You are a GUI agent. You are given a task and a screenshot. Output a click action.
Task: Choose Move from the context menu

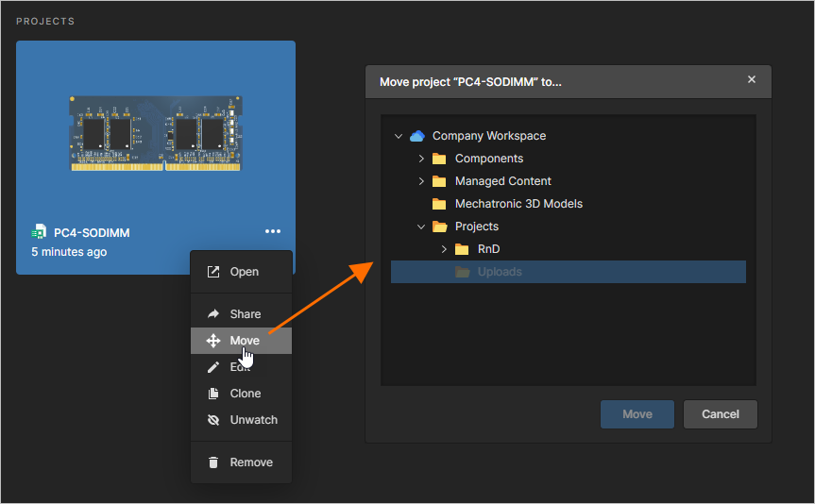tap(243, 341)
